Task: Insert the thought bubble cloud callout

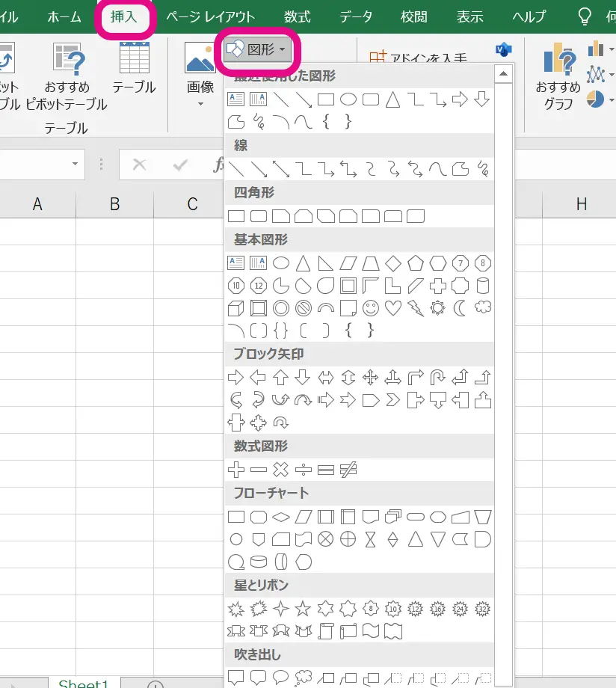Action: coord(303,678)
